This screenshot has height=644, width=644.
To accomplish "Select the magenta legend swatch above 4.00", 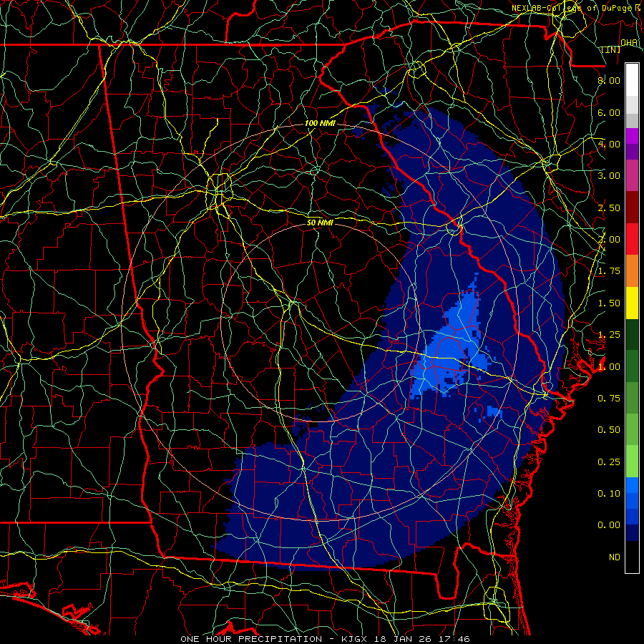I will (x=632, y=136).
